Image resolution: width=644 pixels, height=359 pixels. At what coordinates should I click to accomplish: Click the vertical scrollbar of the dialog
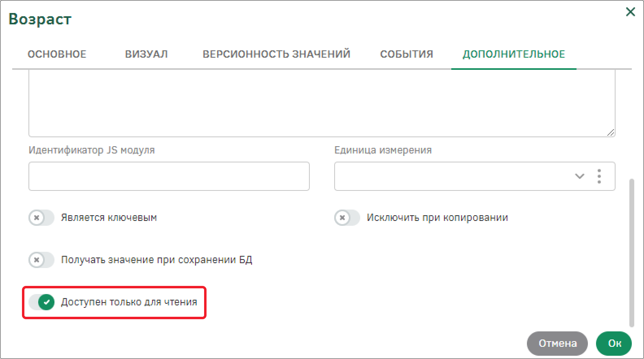click(x=631, y=252)
